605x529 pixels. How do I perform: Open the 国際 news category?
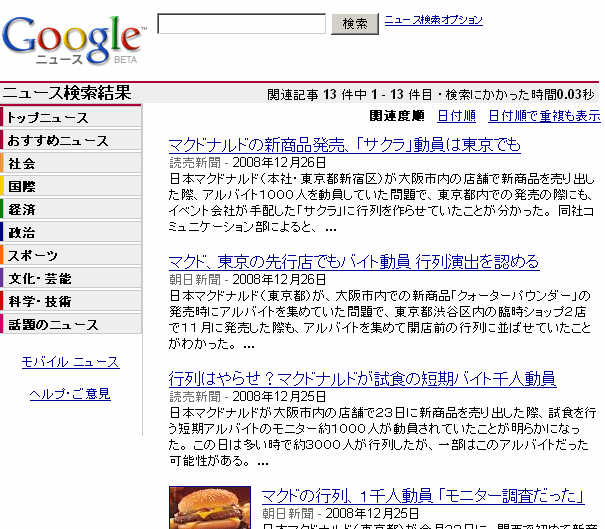[x=71, y=186]
